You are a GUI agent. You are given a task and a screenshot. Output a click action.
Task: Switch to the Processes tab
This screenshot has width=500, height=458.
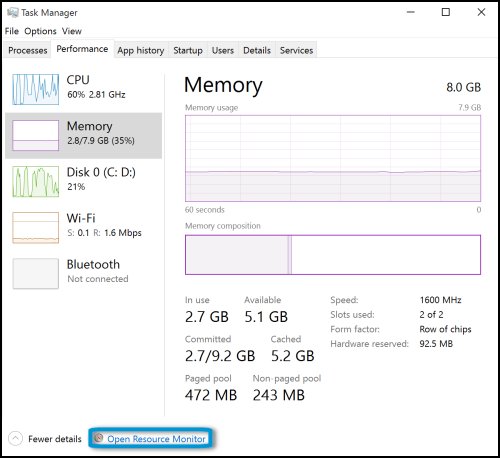coord(28,50)
